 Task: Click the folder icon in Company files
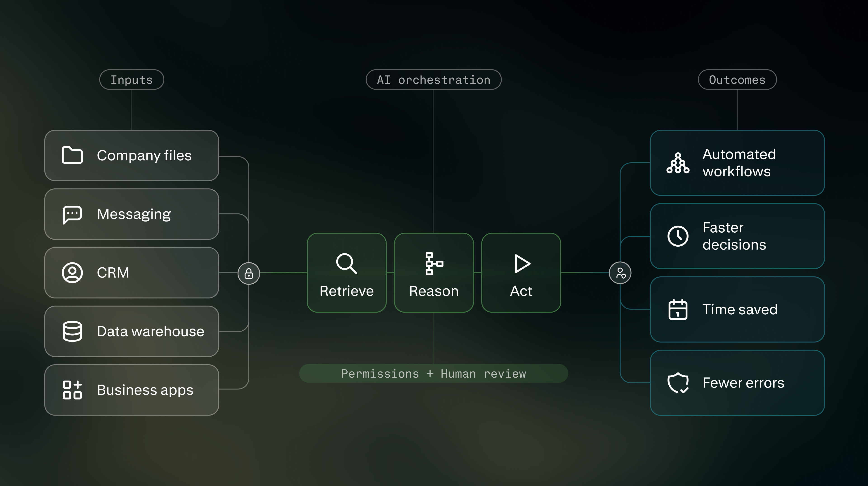[72, 155]
